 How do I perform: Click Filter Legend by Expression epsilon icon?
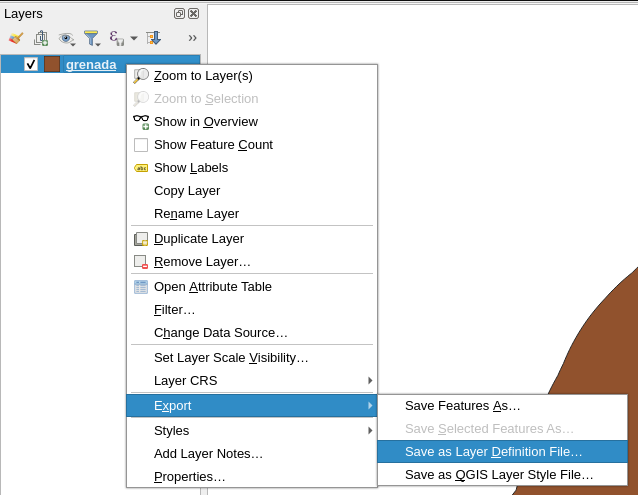(x=116, y=38)
